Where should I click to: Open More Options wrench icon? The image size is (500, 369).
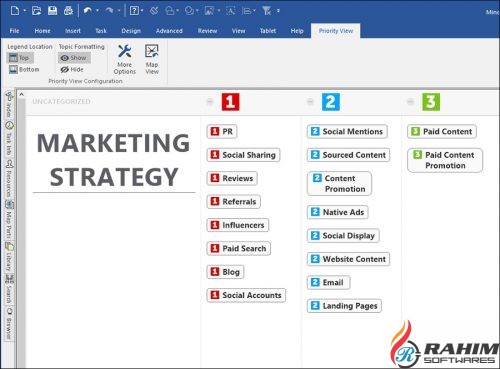click(x=125, y=59)
